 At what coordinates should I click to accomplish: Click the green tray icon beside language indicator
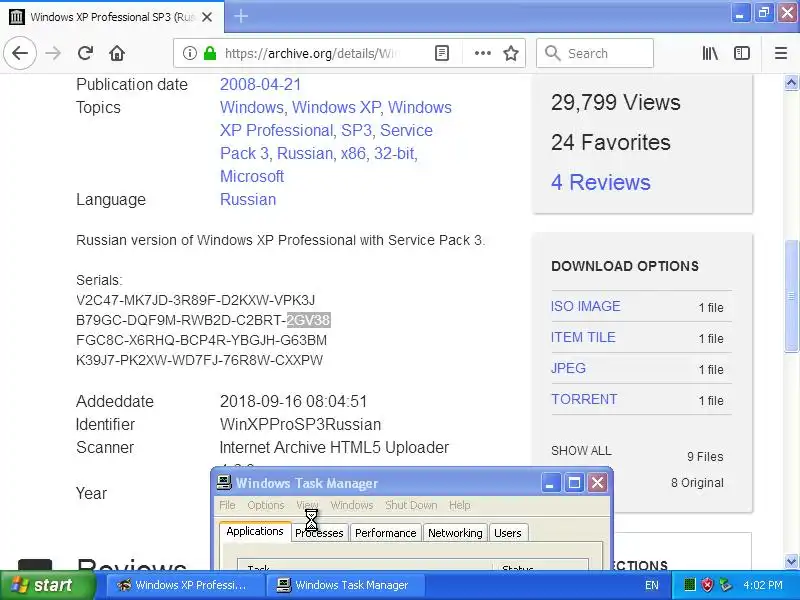tap(689, 585)
